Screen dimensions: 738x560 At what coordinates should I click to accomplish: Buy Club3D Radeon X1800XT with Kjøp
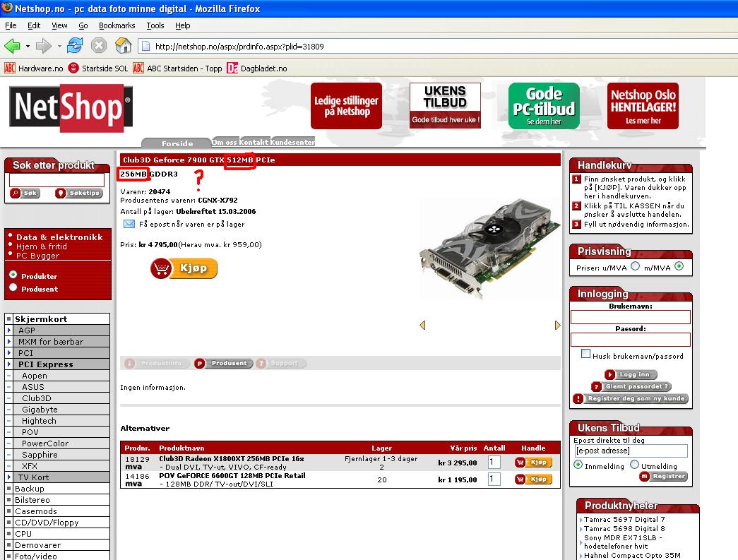533,462
